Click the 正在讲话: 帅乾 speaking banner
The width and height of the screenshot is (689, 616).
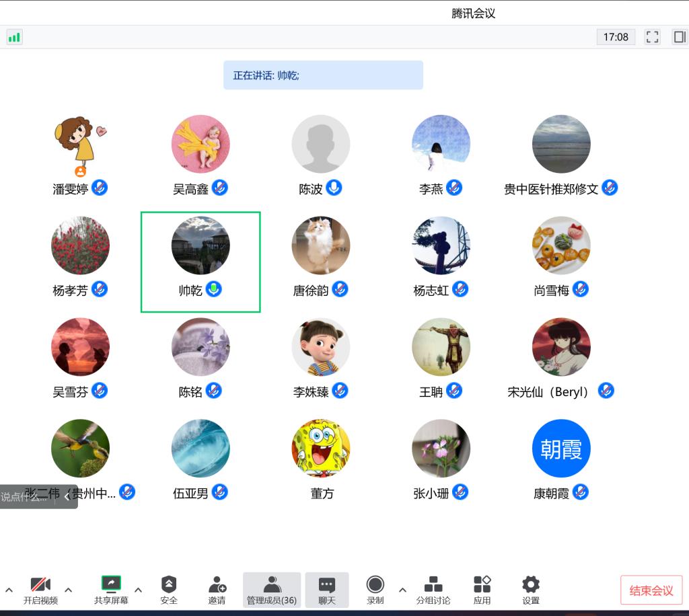point(324,75)
